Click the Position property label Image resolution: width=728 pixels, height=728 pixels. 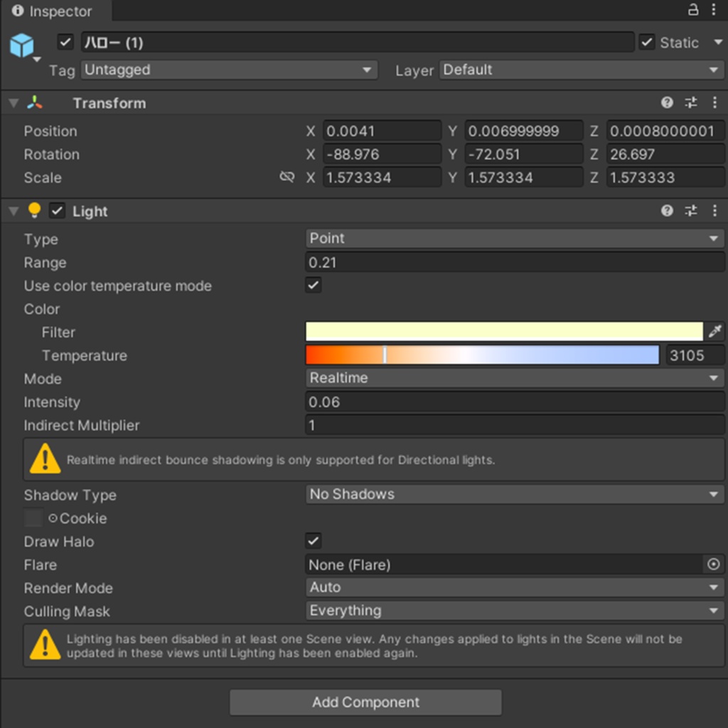50,131
